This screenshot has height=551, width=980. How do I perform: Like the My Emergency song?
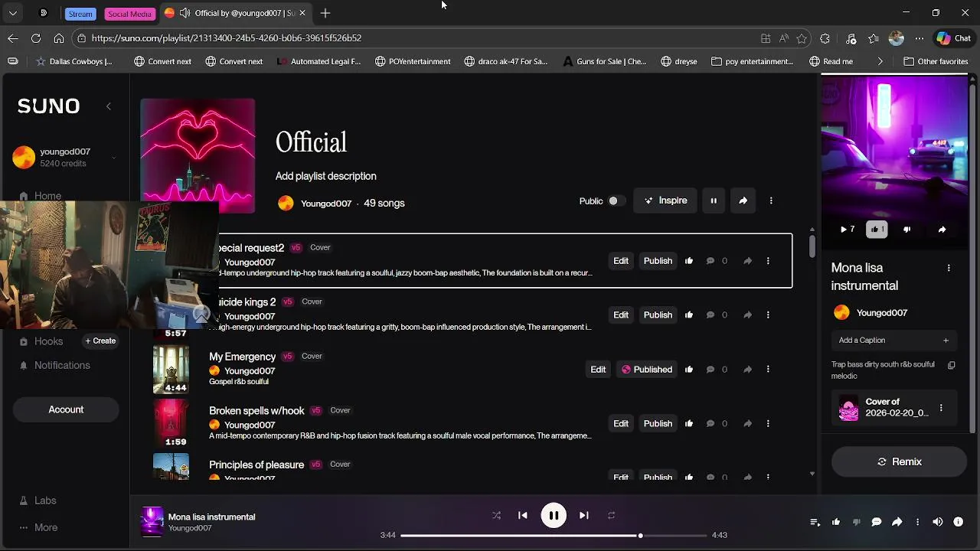(x=689, y=370)
